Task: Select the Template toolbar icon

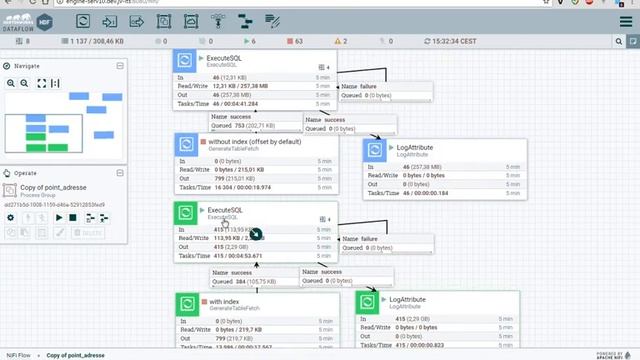Action: (x=245, y=21)
